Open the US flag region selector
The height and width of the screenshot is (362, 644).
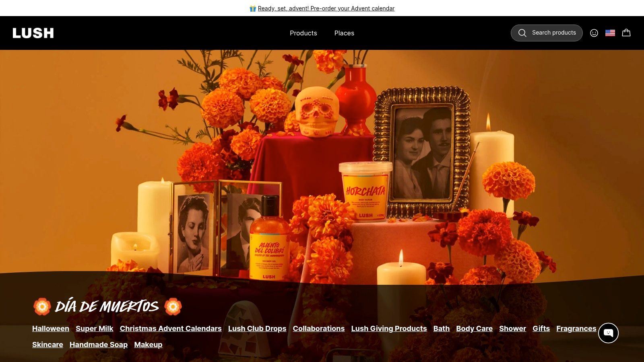point(610,33)
